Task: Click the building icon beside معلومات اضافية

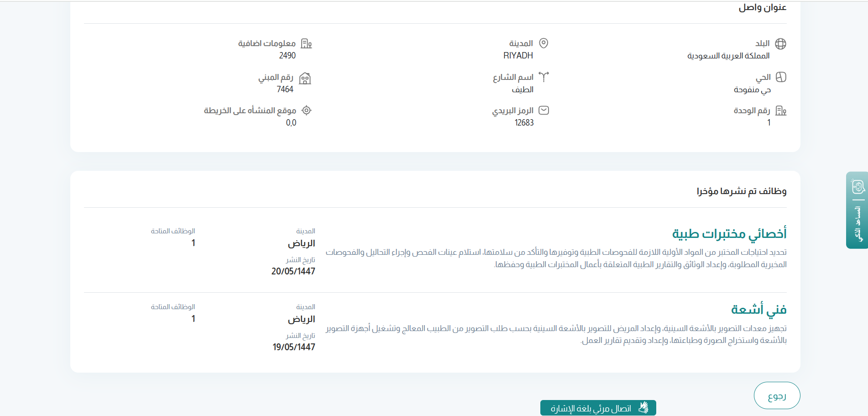Action: click(x=306, y=44)
